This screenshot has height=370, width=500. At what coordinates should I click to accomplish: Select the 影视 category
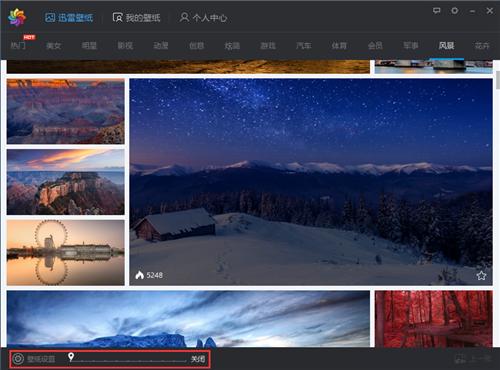click(x=125, y=45)
